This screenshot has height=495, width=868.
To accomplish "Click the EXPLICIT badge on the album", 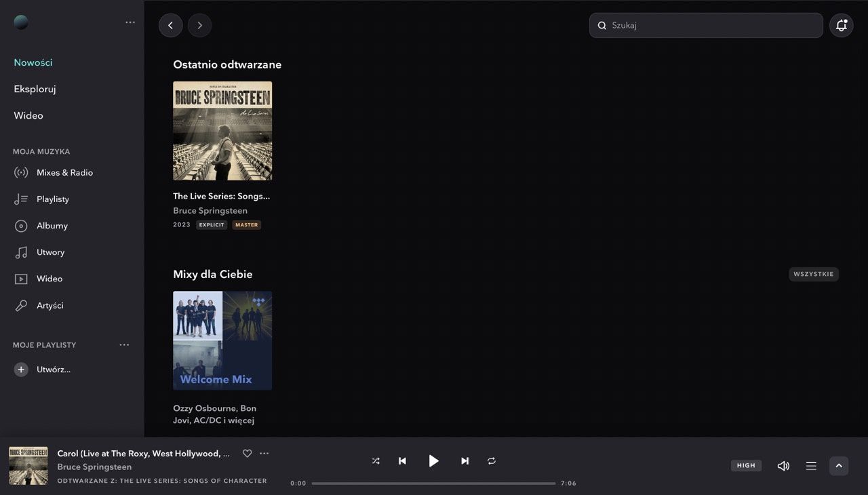I will [212, 224].
